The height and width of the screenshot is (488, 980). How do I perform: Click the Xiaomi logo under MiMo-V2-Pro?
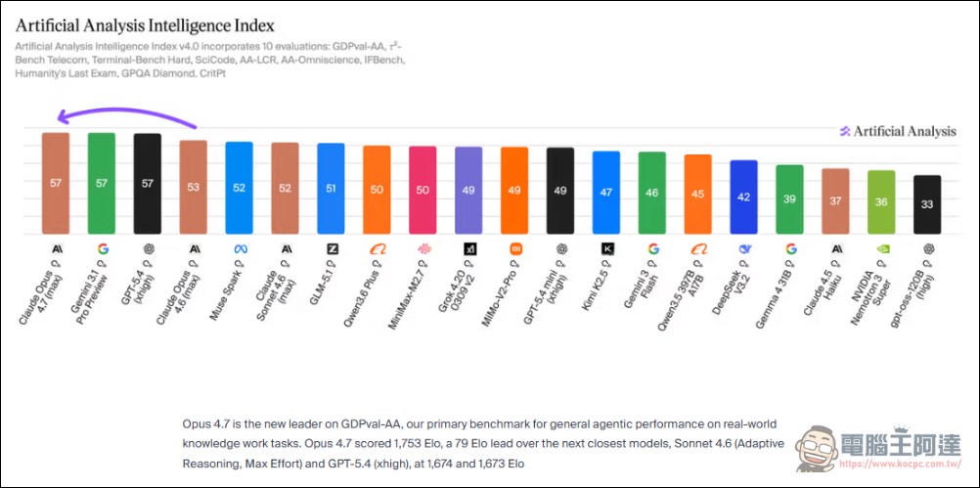514,249
